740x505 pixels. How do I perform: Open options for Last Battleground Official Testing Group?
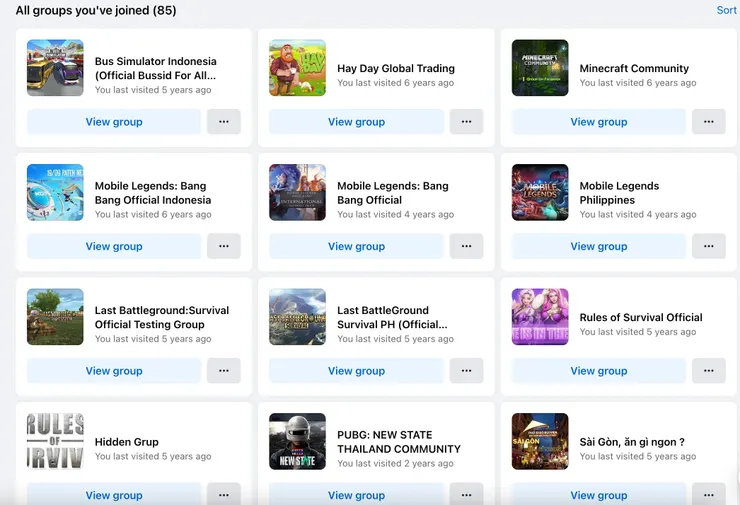(224, 371)
